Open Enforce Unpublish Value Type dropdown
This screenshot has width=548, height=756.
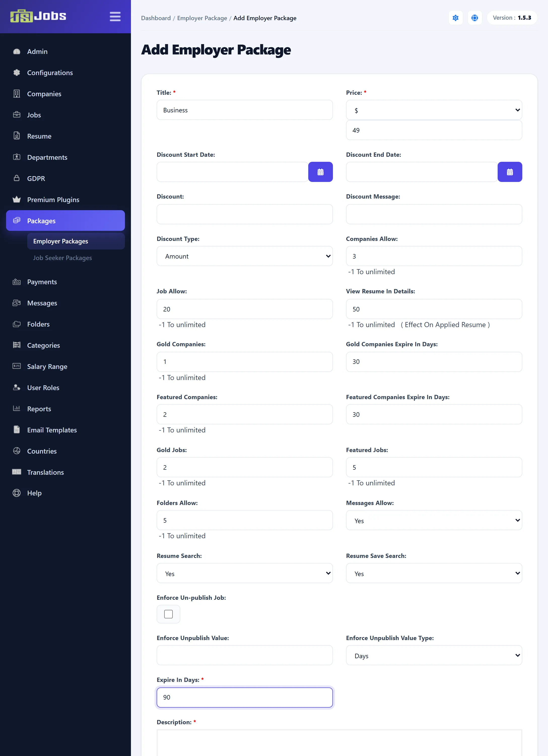tap(434, 655)
